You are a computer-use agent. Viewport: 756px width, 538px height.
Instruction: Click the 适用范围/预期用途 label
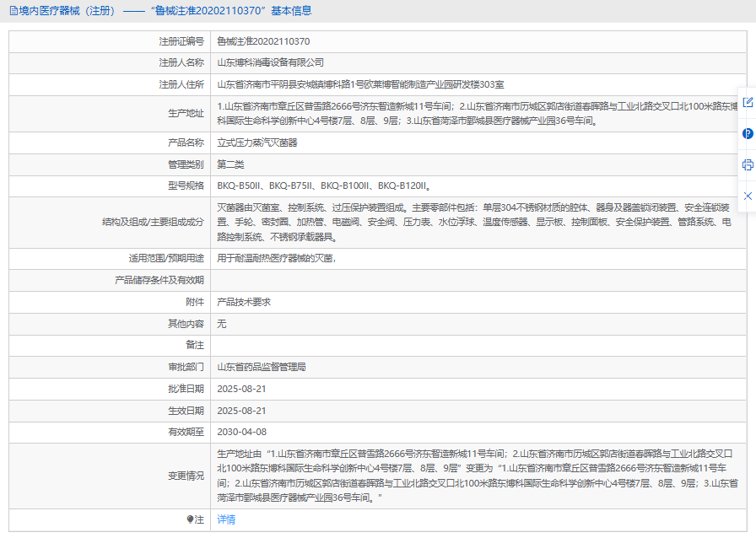pos(166,258)
